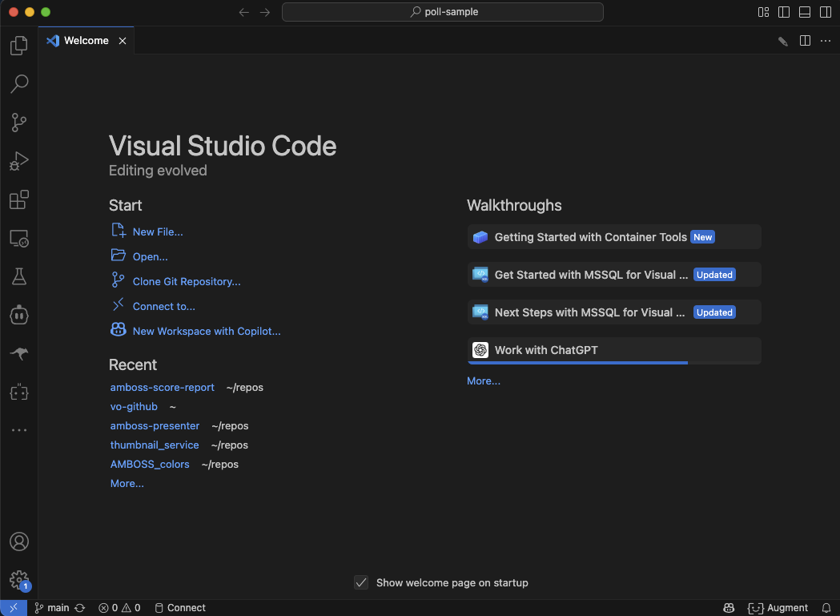Open the recent amboss-score-report project
The image size is (840, 616).
pyautogui.click(x=163, y=387)
